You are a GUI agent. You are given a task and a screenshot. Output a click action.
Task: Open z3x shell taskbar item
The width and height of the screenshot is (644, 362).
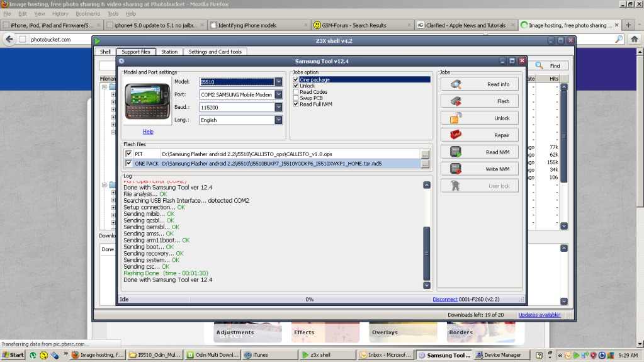(328, 355)
